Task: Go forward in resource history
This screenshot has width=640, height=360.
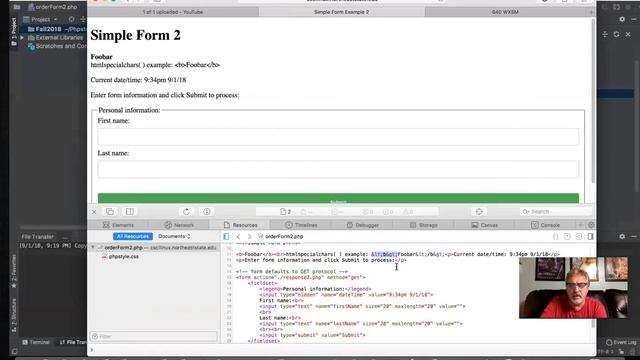Action: tap(249, 236)
